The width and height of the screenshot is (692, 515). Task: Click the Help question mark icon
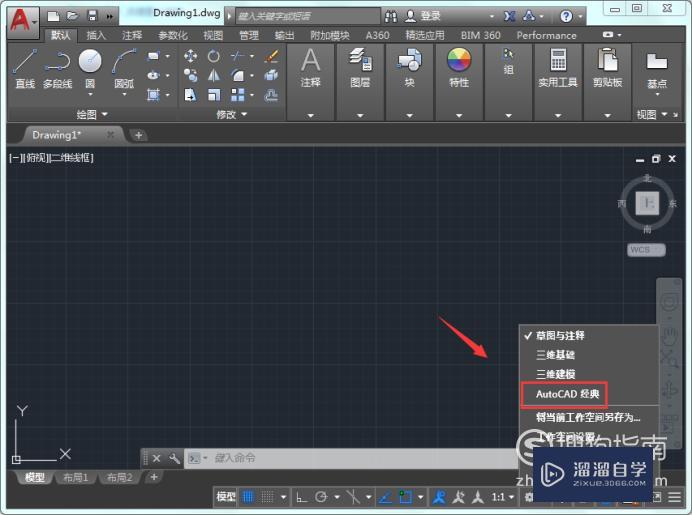point(566,16)
